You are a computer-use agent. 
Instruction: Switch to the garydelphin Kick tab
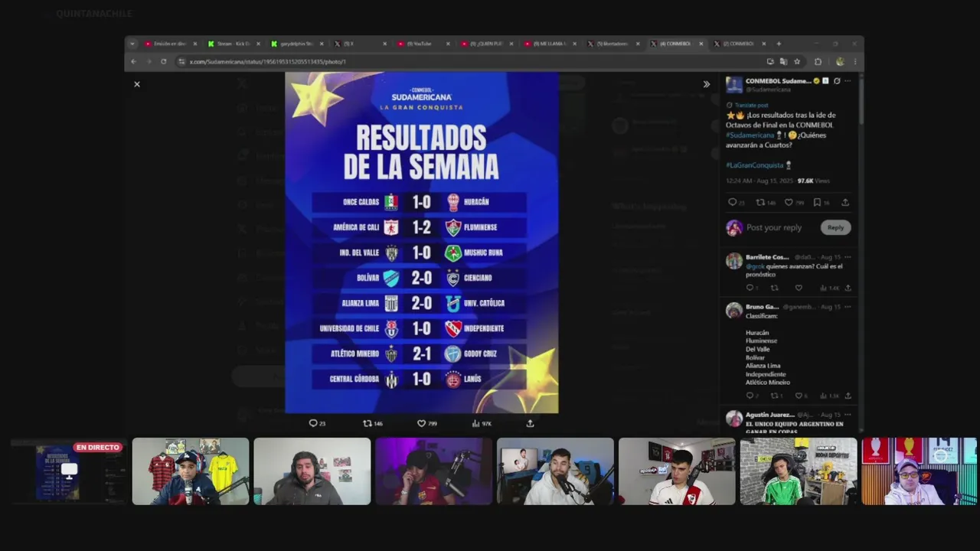pos(297,44)
